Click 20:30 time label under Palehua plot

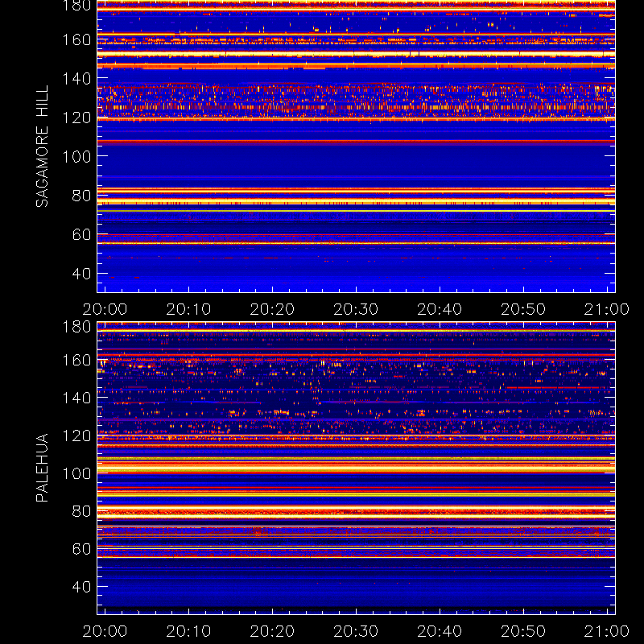356,631
